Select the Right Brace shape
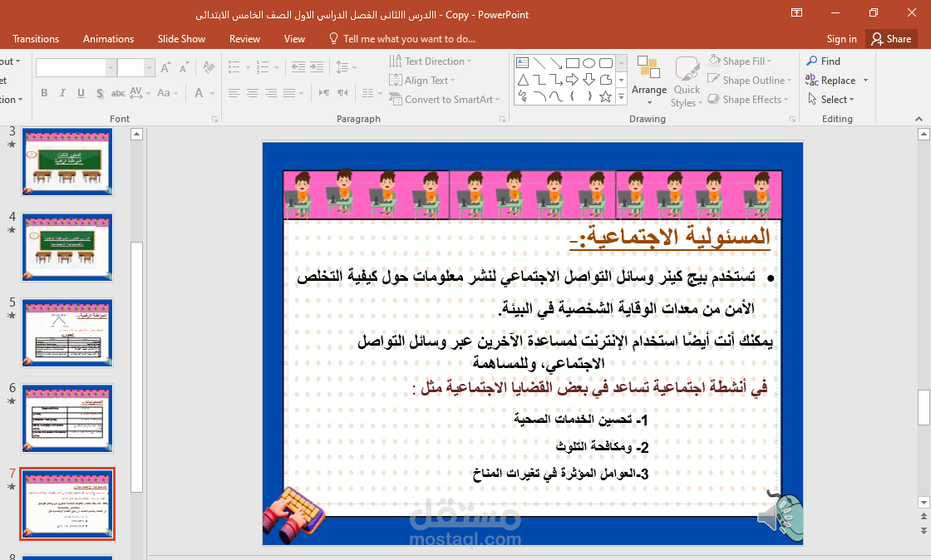The image size is (931, 560). [589, 96]
